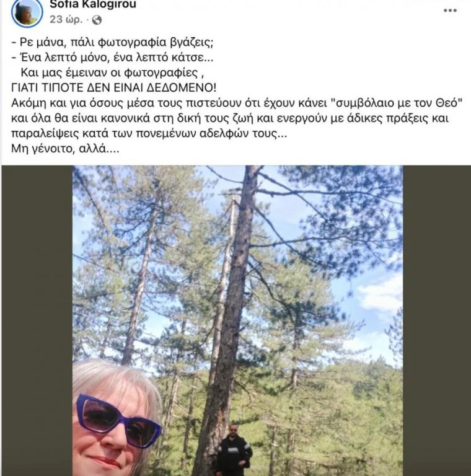Screen dimensions: 471x476
Task: Click the line starting "και όλα θα είναι κανονικά"
Action: pos(230,118)
